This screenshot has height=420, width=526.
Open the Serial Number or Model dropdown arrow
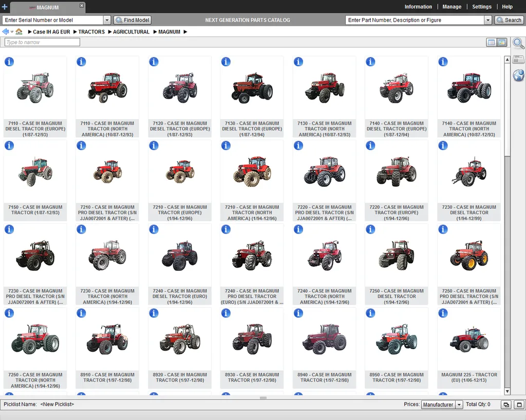pyautogui.click(x=107, y=20)
